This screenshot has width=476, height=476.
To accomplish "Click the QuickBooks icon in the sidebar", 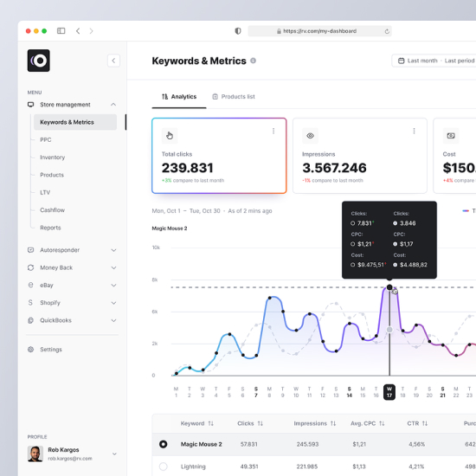I will (x=30, y=320).
